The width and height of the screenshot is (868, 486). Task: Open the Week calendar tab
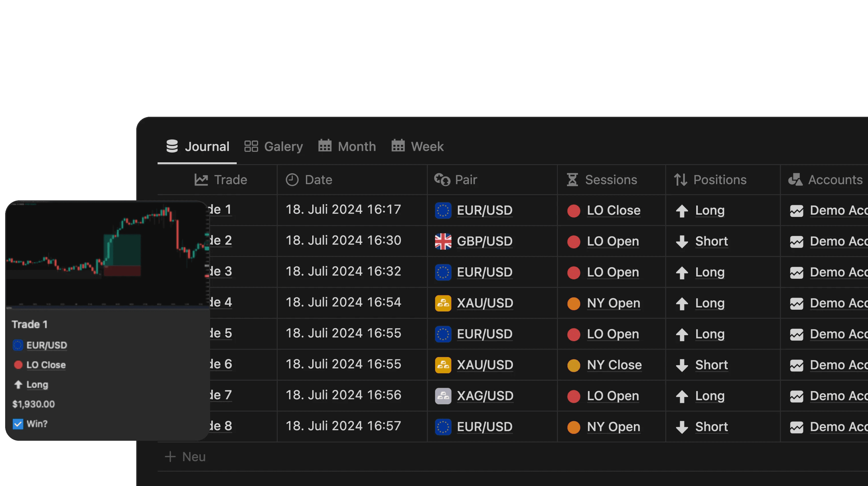[417, 147]
